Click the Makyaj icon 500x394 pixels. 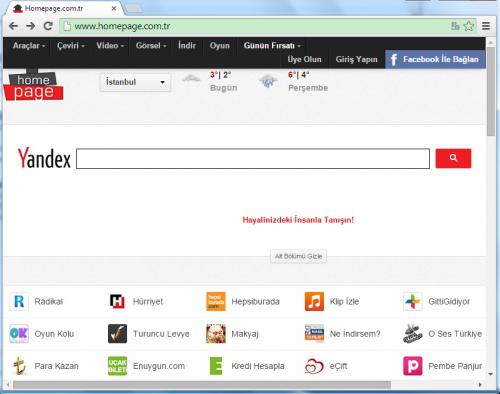(x=216, y=334)
